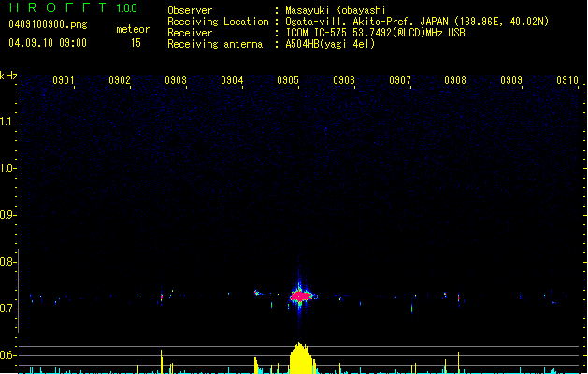Select observer name Masayuki Kobayashi

[x=336, y=10]
